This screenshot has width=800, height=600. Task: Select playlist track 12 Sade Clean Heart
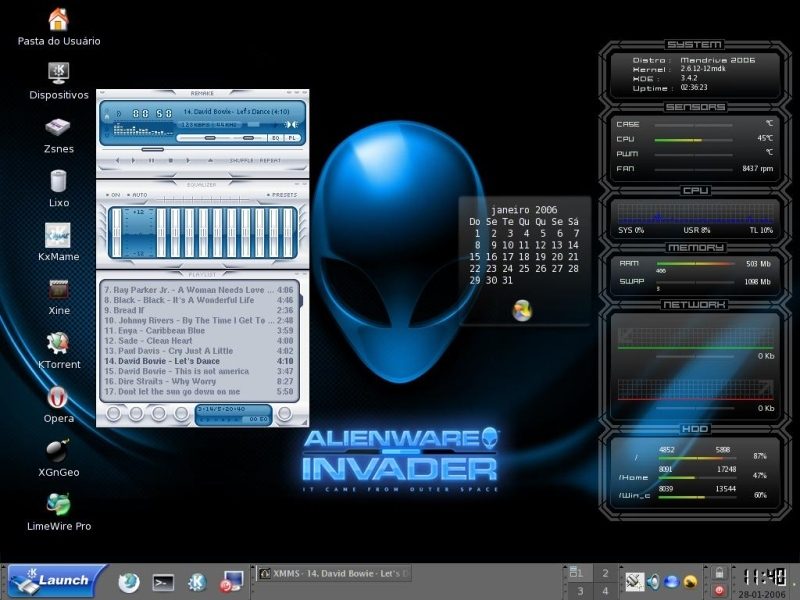click(x=198, y=341)
